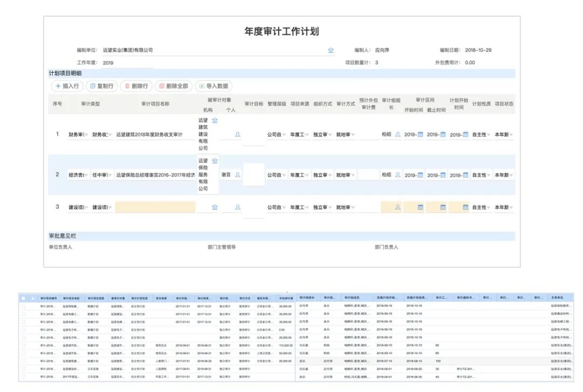
Task: Check the row for project 运望保险服…
Action: (x=23, y=307)
